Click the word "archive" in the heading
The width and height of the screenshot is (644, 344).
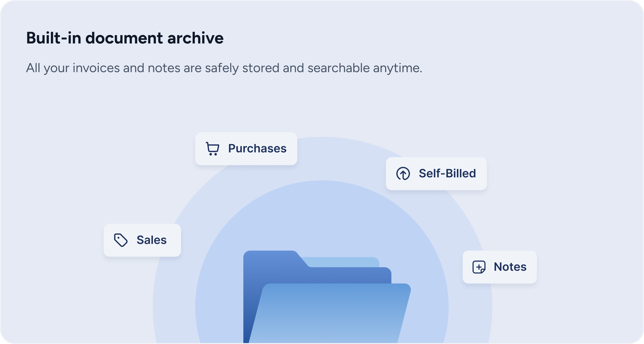coord(195,38)
